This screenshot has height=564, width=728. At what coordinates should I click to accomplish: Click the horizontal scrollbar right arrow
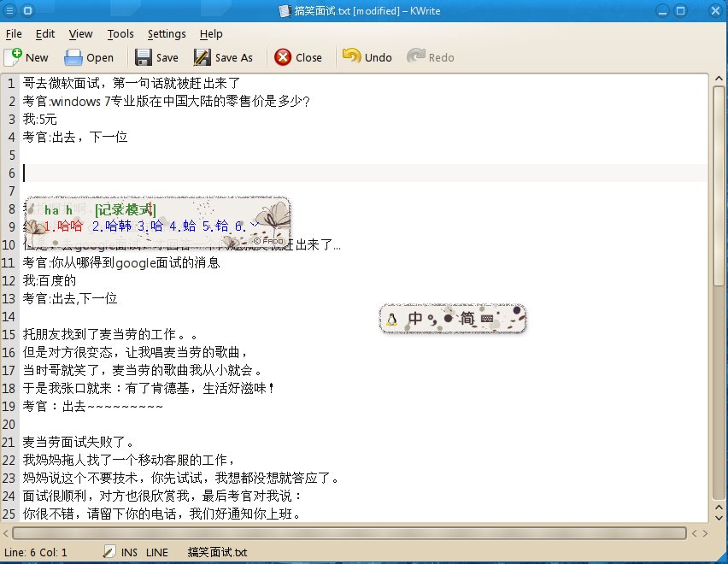click(x=705, y=533)
